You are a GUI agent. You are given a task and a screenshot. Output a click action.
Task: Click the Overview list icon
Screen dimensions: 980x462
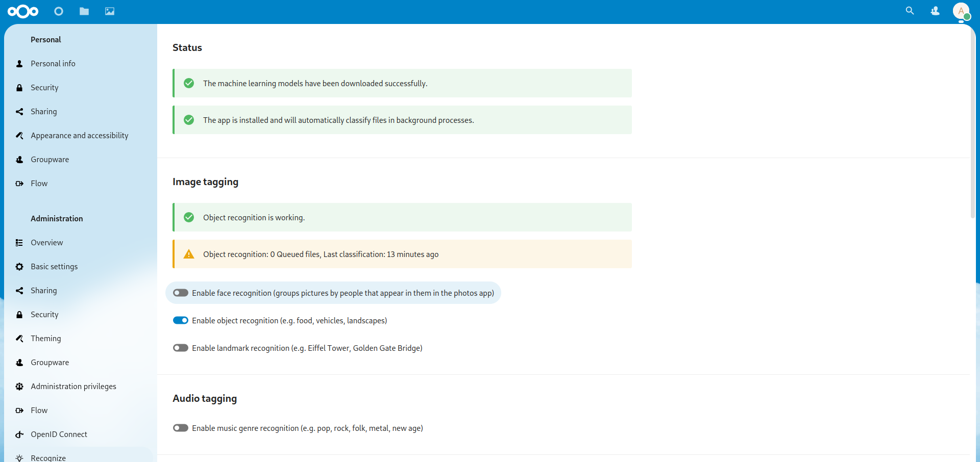19,243
